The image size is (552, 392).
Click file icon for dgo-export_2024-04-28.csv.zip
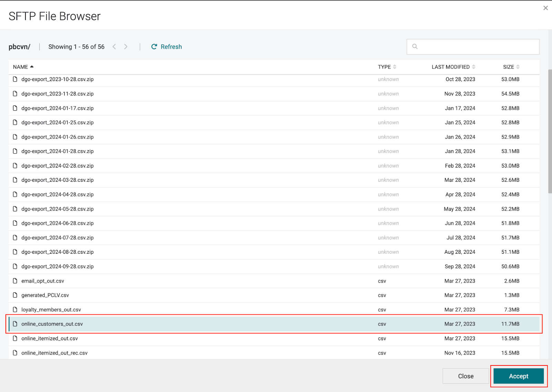click(x=15, y=194)
